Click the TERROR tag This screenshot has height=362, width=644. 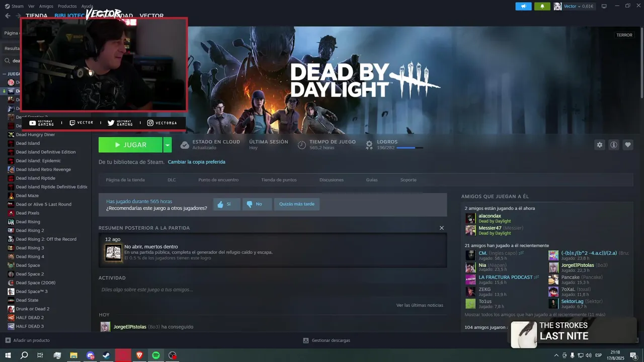(x=624, y=35)
